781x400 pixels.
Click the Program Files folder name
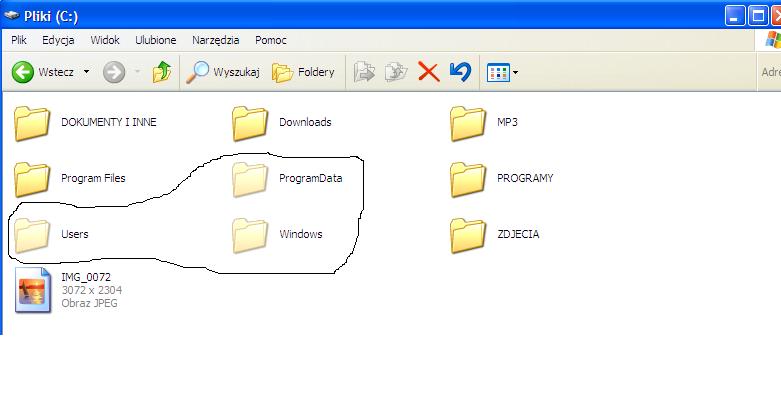93,178
